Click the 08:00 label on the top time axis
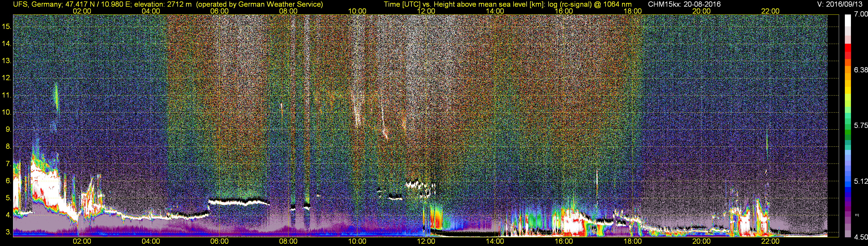 pyautogui.click(x=288, y=11)
